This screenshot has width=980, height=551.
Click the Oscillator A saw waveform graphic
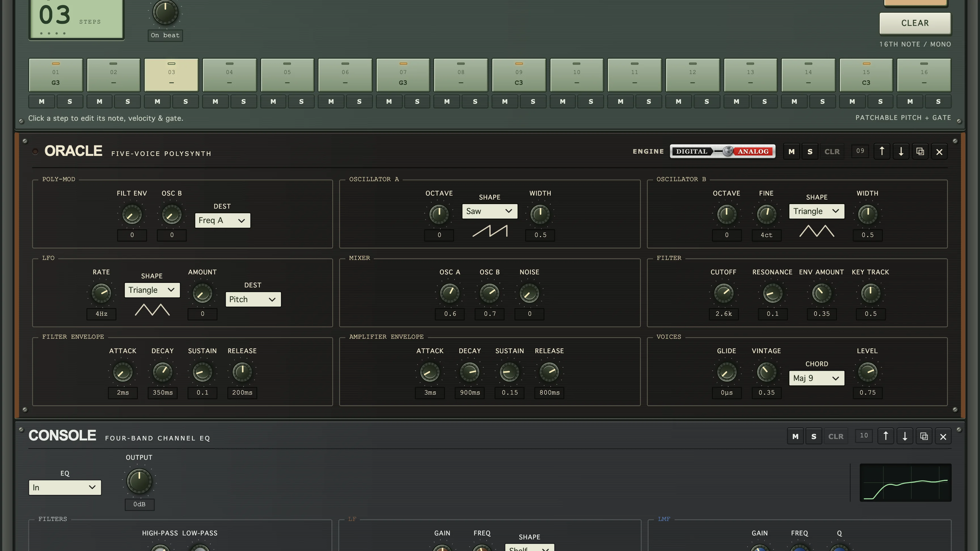(490, 231)
